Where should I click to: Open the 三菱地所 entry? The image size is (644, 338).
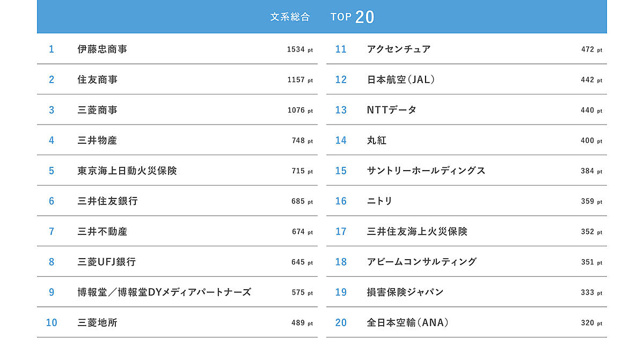tap(97, 323)
